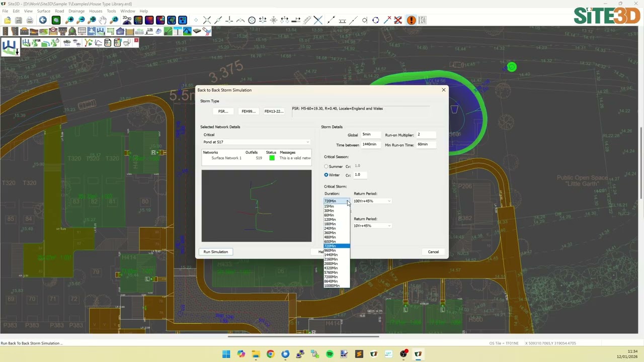Viewport: 644px width, 362px height.
Task: Click the orange exclamation warning icon
Action: (411, 20)
